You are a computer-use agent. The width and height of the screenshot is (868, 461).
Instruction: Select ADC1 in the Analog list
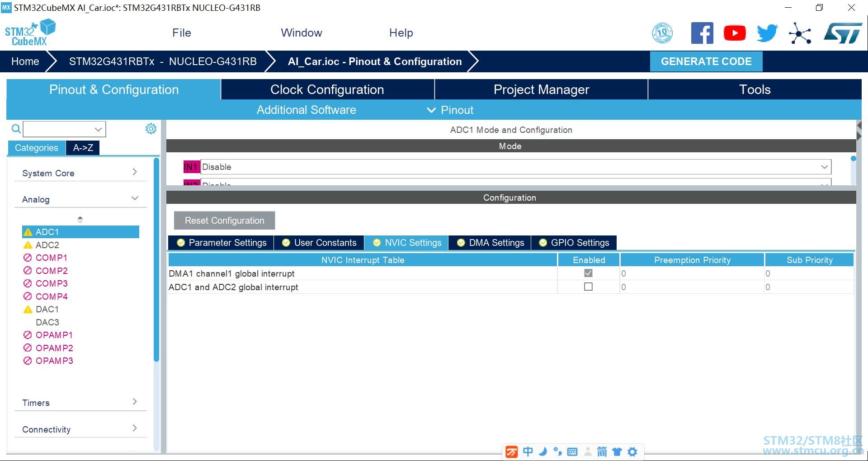[80, 232]
